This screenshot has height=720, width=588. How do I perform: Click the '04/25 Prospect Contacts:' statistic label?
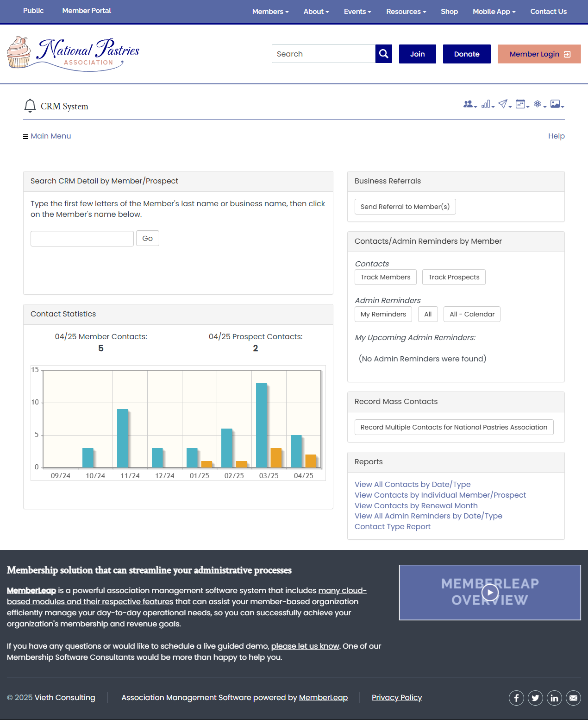point(256,337)
